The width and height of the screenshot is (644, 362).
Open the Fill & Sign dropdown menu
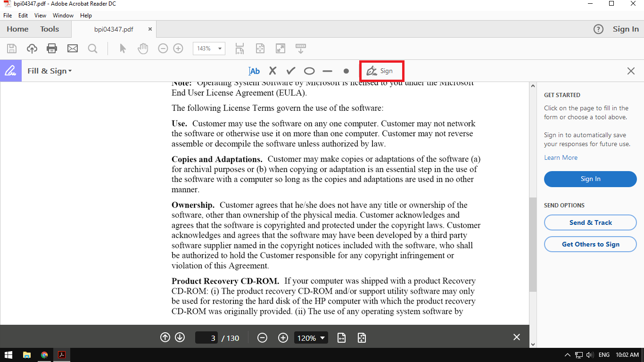click(50, 71)
